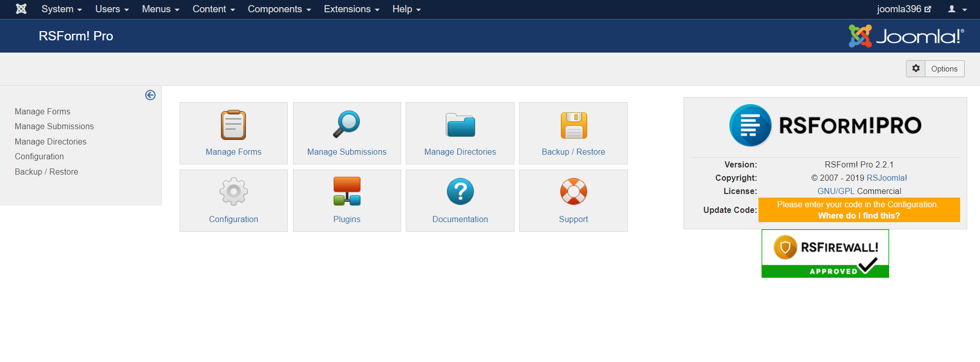980x362 pixels.
Task: Select Manage Submissions in the sidebar
Action: (54, 126)
